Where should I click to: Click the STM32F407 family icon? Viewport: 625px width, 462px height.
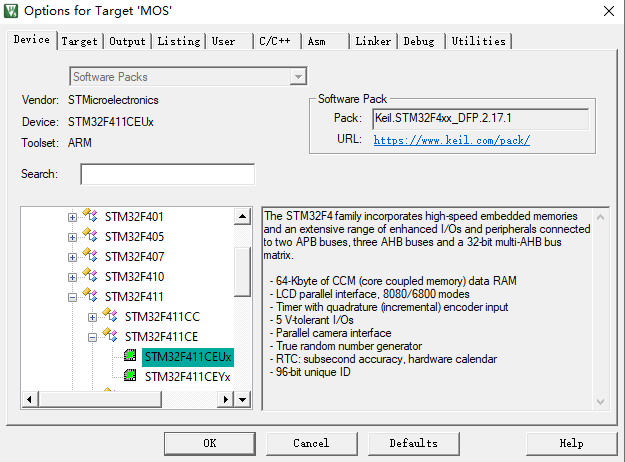click(90, 255)
